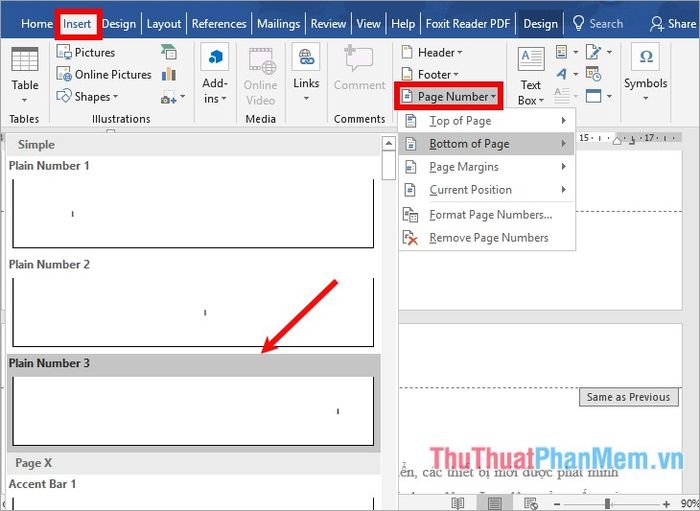Open Current Position submenu
Viewport: 700px width, 511px height.
pyautogui.click(x=486, y=190)
